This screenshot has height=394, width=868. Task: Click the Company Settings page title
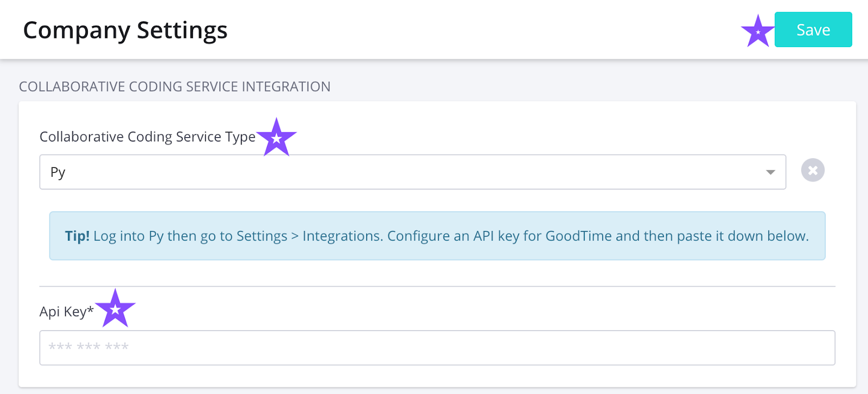point(125,30)
